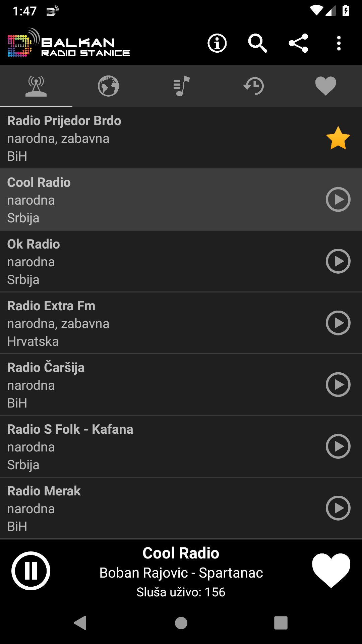Image resolution: width=362 pixels, height=644 pixels.
Task: Open the info icon in top bar
Action: [217, 43]
